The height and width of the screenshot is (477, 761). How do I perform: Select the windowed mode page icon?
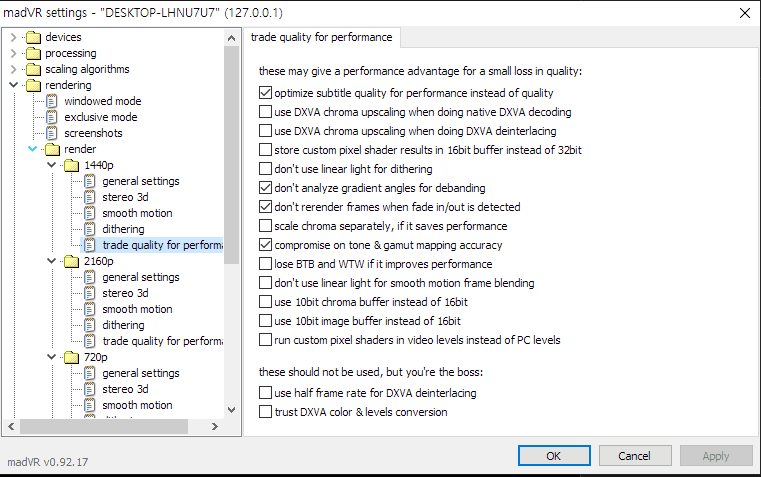click(52, 101)
